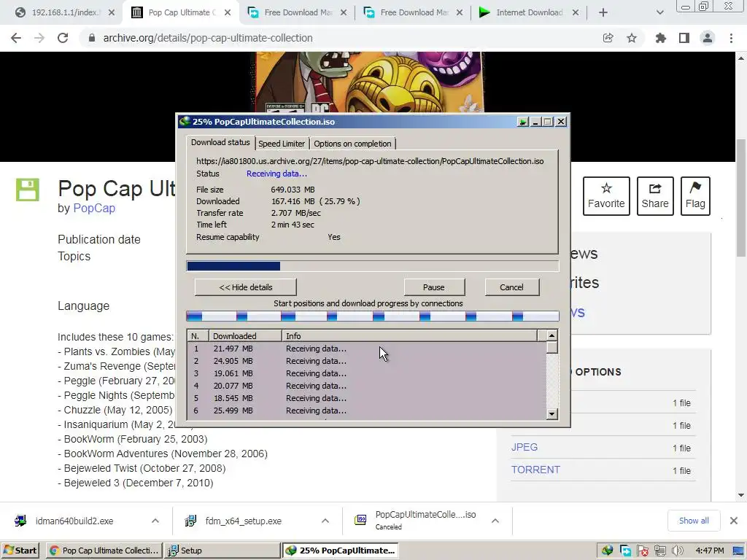
Task: Click the Share button on archive page
Action: (655, 196)
